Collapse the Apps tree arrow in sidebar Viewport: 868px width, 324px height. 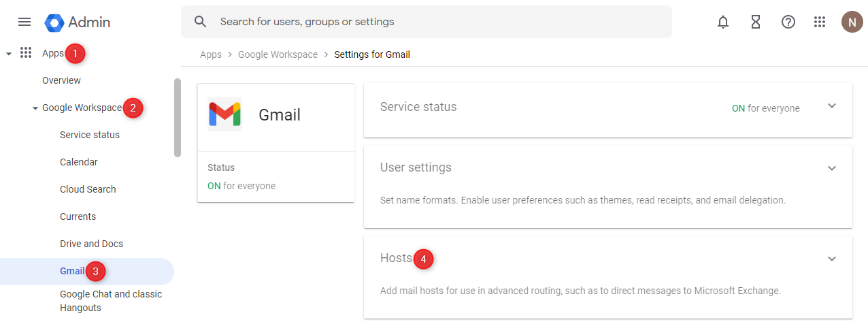pyautogui.click(x=9, y=53)
